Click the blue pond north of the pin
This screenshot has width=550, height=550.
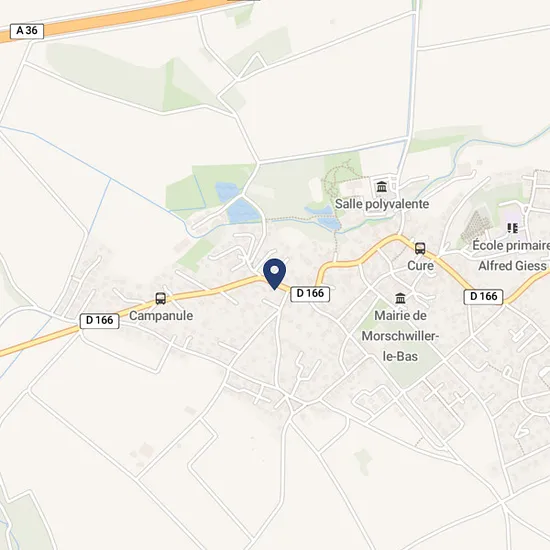tap(241, 210)
